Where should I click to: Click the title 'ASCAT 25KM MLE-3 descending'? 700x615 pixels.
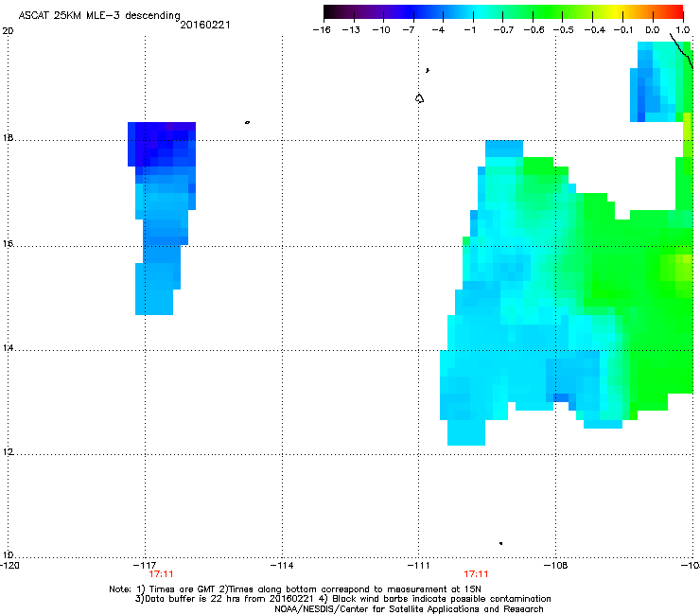(99, 15)
